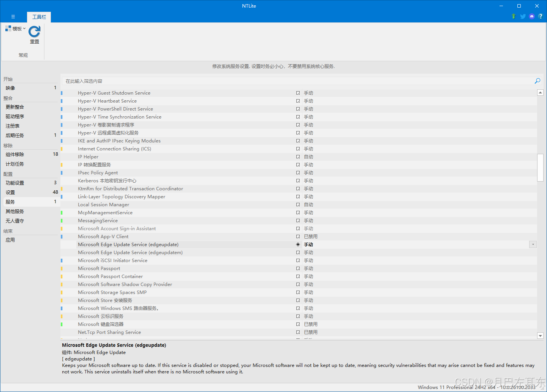Toggle state icon for Local Session Manager

298,205
